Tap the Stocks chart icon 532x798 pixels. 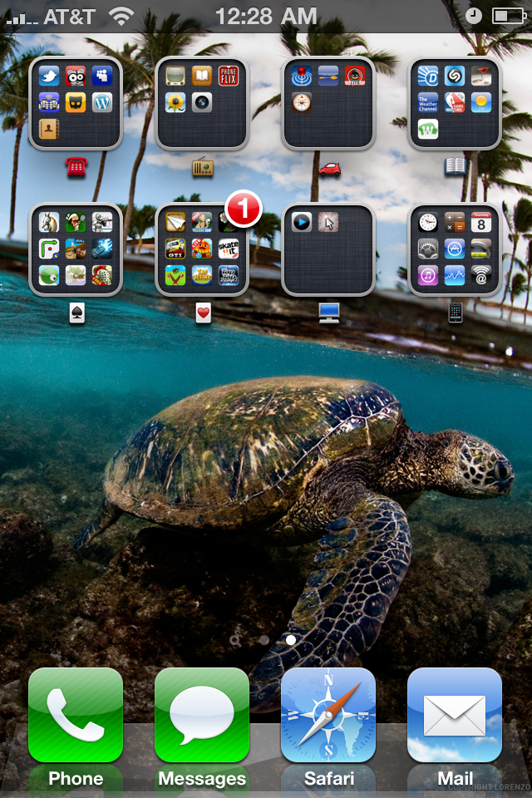pyautogui.click(x=455, y=275)
